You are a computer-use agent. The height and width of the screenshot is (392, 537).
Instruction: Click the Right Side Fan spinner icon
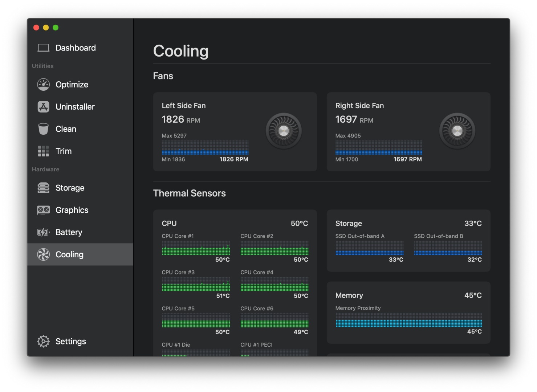coord(457,131)
